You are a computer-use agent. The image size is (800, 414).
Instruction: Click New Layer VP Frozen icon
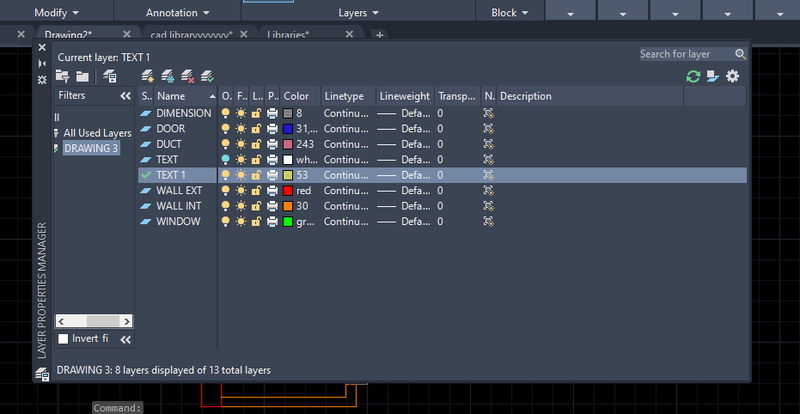tap(168, 77)
